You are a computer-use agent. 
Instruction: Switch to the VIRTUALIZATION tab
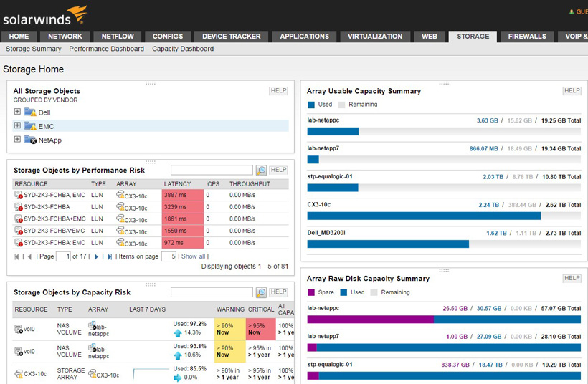[375, 37]
